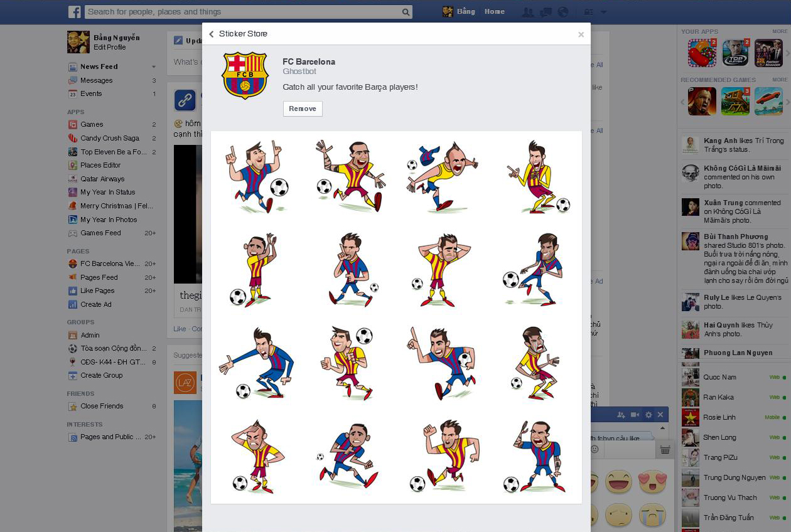Click Edit Profile link
This screenshot has height=532, width=791.
tap(110, 47)
